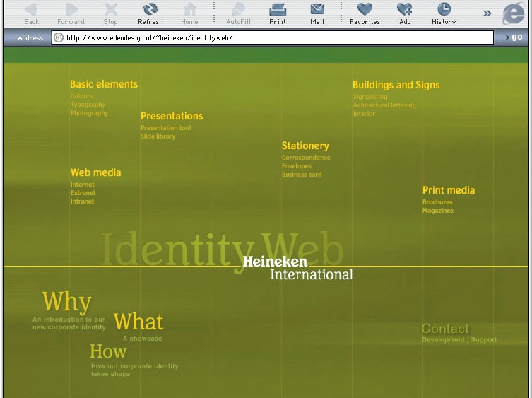
Task: Print the page with the Print icon
Action: pos(278,9)
